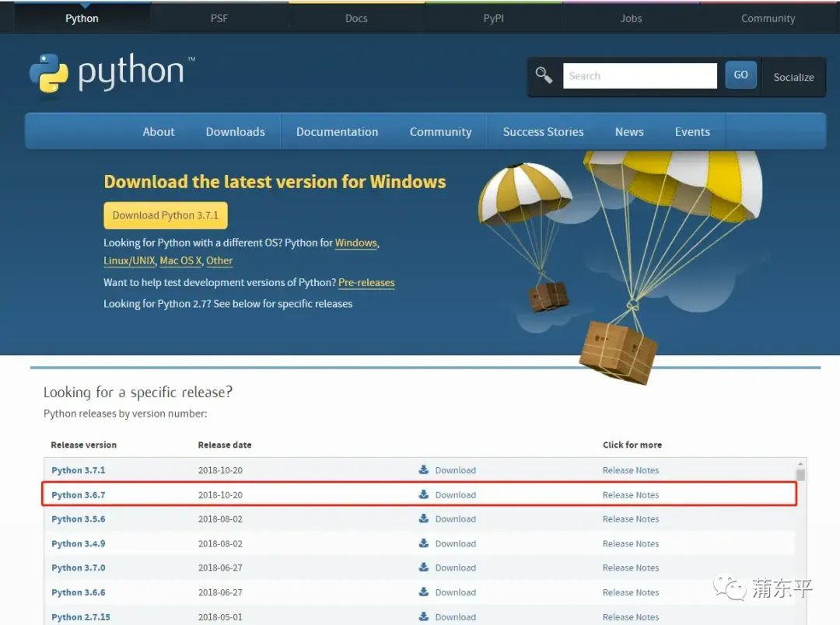Screen dimensions: 840x625
Task: Open the Python 3.7.1 release version link
Action: point(79,470)
